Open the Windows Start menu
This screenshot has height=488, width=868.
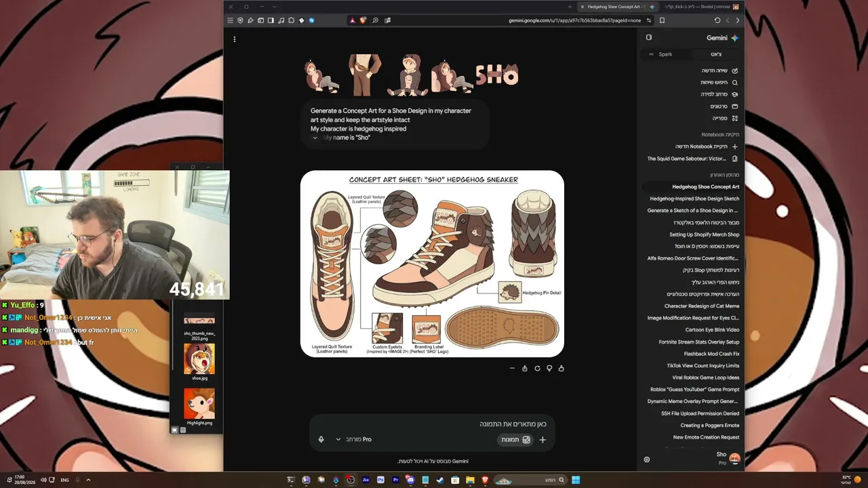[576, 480]
